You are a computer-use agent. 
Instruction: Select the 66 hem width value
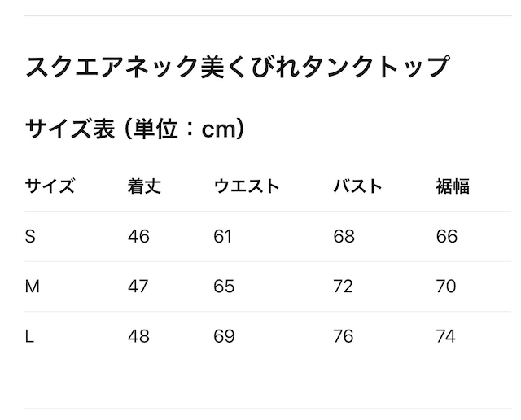[x=447, y=237]
